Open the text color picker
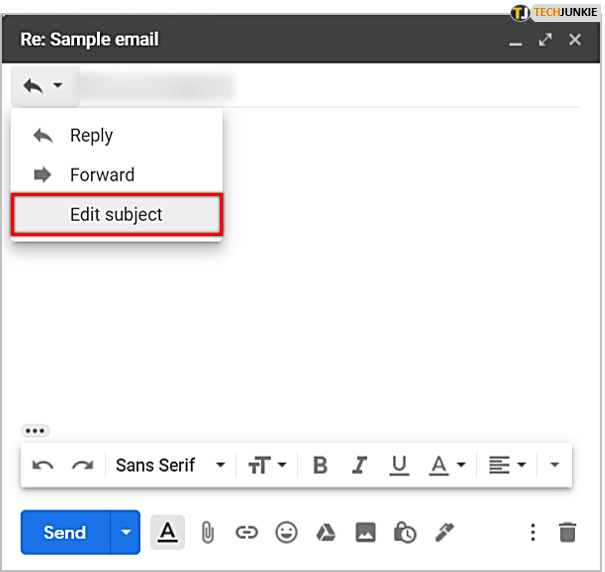The width and height of the screenshot is (605, 572). coord(447,465)
